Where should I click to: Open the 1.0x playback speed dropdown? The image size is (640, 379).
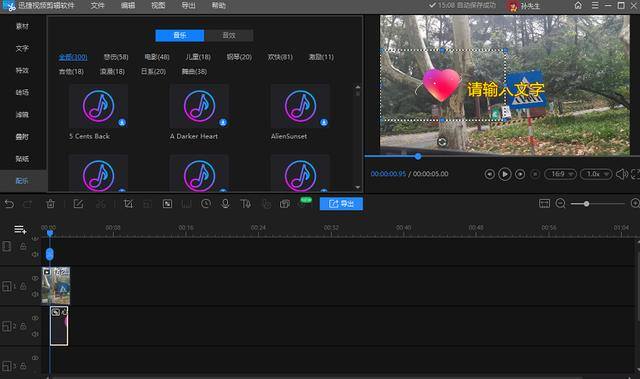coord(596,174)
